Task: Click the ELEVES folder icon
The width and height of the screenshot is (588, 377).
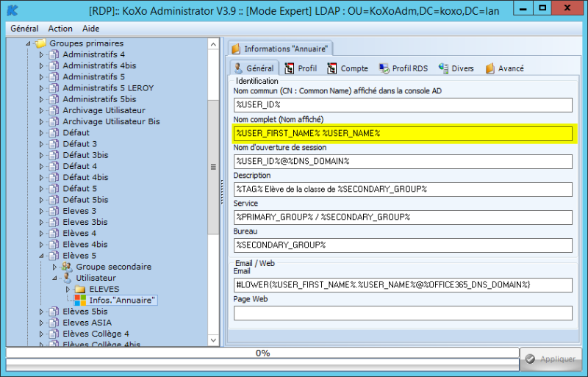Action: pyautogui.click(x=80, y=290)
